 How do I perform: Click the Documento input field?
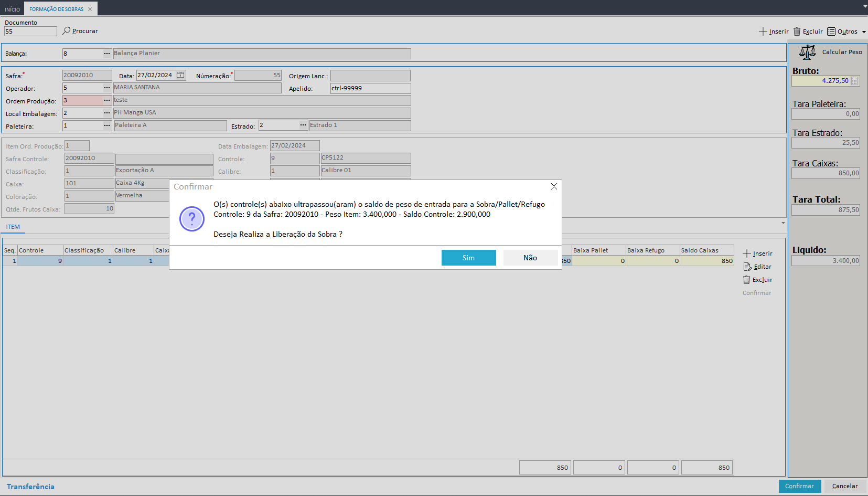coord(30,31)
